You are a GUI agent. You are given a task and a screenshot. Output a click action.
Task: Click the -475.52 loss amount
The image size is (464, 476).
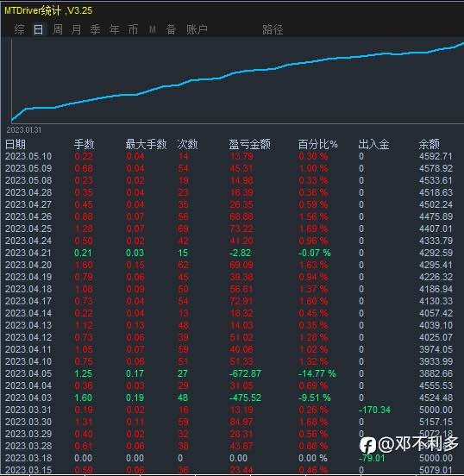click(245, 398)
